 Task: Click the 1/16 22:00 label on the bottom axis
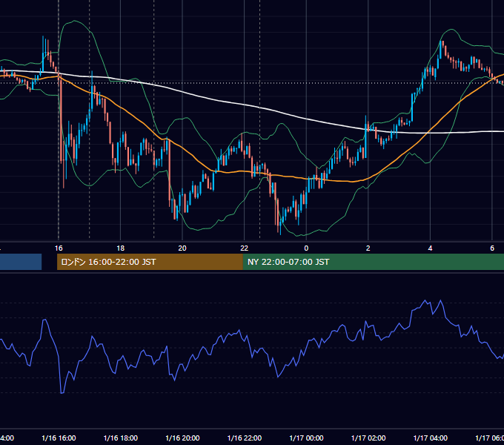point(245,438)
